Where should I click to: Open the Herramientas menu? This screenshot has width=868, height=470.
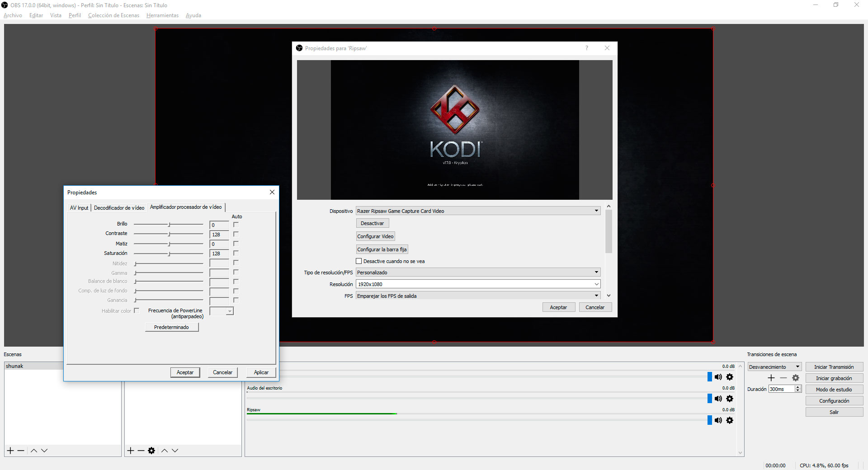[x=162, y=15]
